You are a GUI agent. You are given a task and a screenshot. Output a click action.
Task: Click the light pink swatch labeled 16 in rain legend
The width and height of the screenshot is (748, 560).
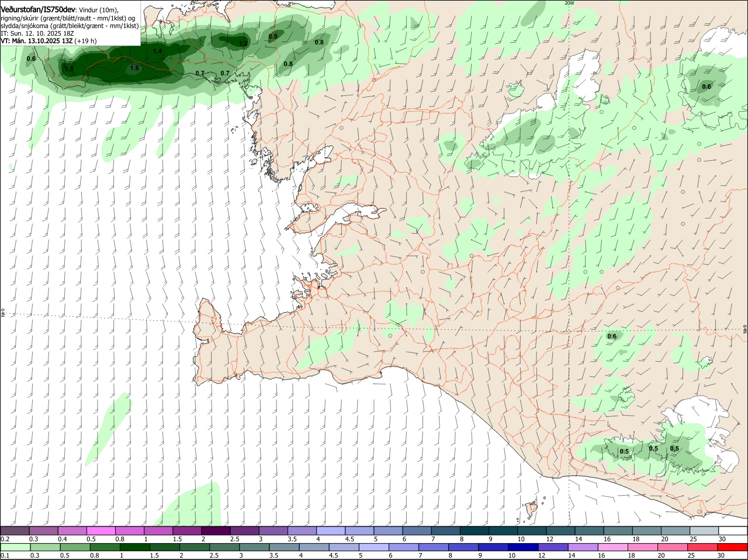tap(612, 547)
